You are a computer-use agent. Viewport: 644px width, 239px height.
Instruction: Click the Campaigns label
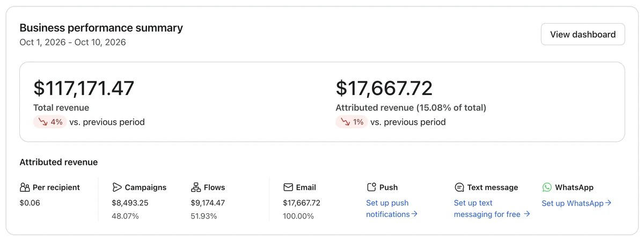(x=146, y=187)
